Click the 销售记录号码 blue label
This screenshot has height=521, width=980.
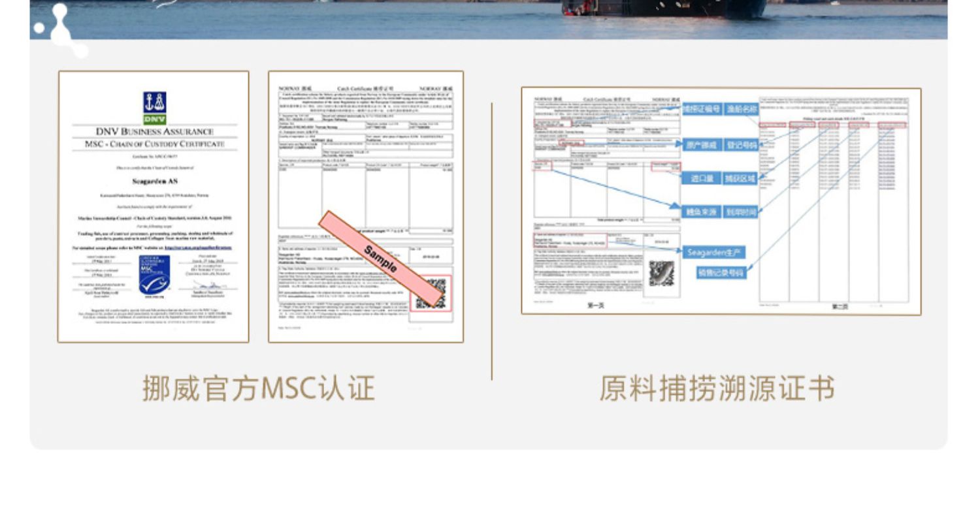[x=721, y=272]
